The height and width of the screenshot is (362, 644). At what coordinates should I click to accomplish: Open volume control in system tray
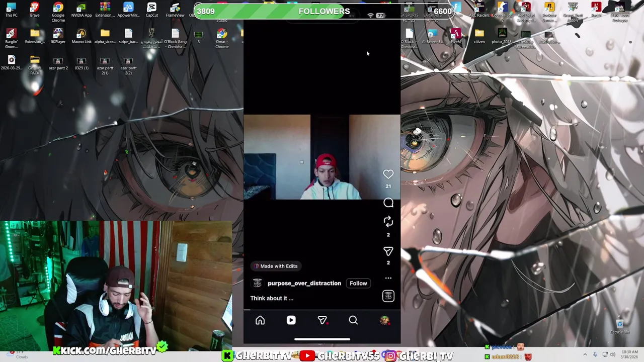pyautogui.click(x=613, y=354)
